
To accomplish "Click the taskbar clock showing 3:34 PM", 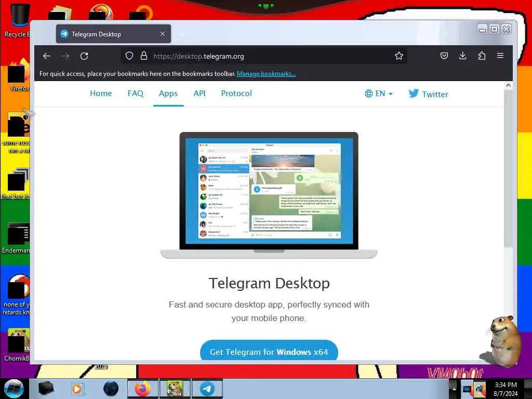I will 506,389.
